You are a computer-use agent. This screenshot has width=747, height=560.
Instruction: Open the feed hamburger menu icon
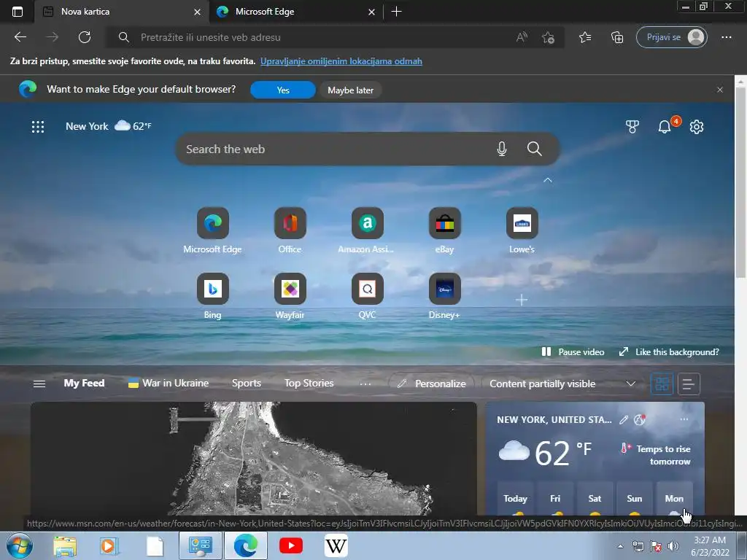[39, 384]
